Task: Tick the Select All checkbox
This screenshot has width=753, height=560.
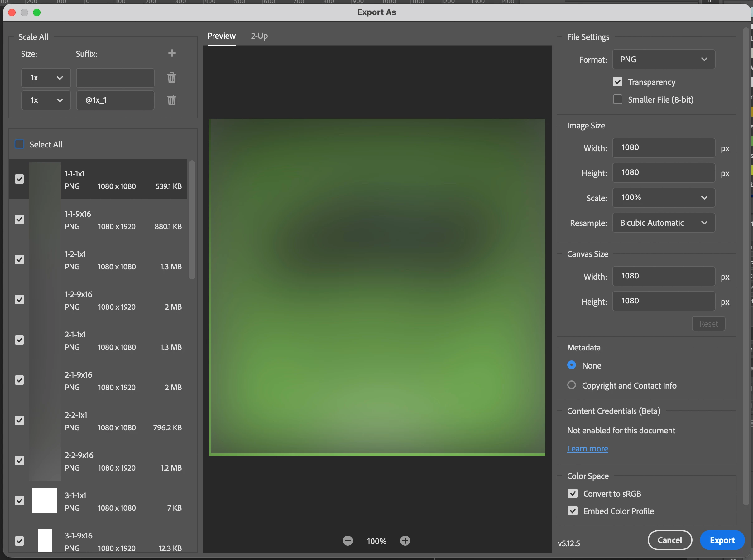Action: point(20,144)
